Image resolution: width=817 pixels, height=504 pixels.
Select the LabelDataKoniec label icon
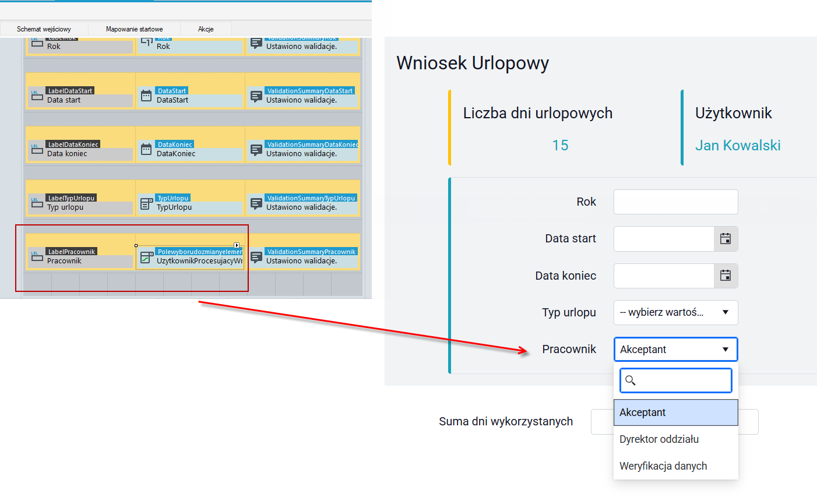tap(37, 150)
